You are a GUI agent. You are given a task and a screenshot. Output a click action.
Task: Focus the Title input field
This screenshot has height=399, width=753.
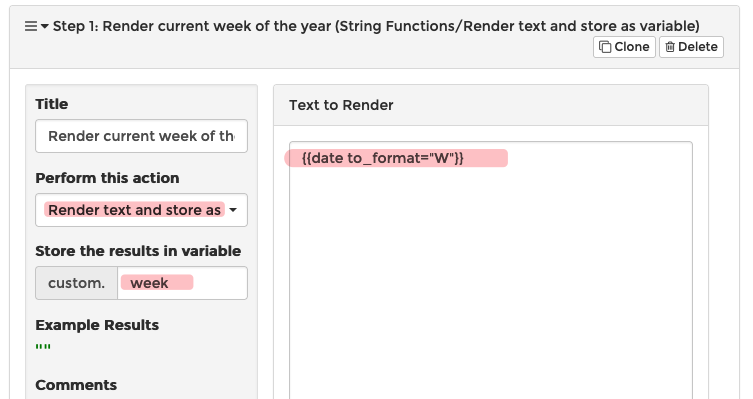[142, 136]
